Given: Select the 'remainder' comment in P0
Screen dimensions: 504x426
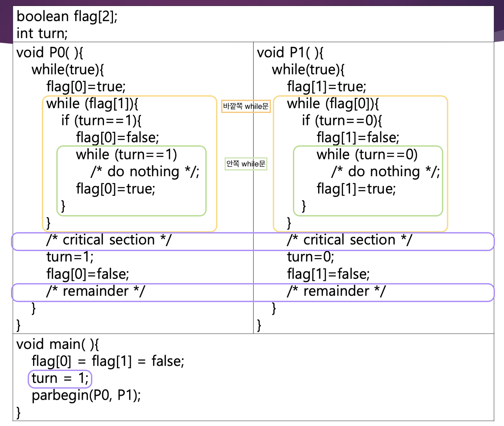Looking at the screenshot, I should pyautogui.click(x=96, y=291).
